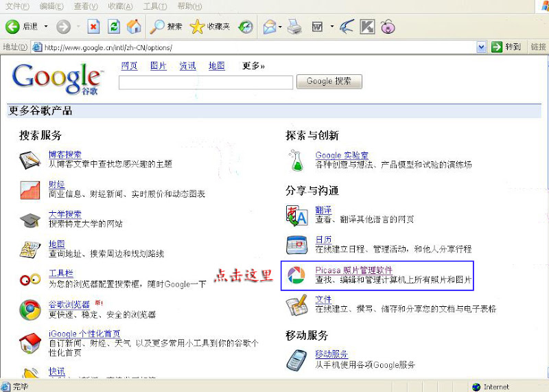Open the Forward button history dropdown arrow

click(x=78, y=27)
